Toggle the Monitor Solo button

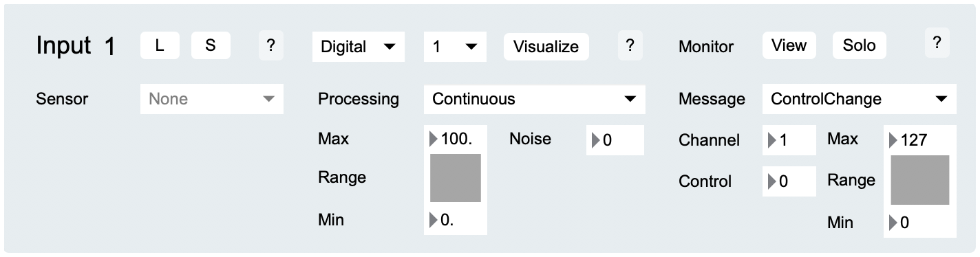[x=860, y=45]
